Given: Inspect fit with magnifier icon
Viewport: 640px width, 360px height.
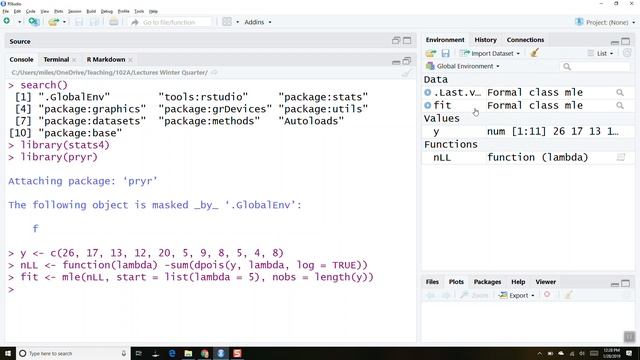Looking at the screenshot, I should coord(620,106).
